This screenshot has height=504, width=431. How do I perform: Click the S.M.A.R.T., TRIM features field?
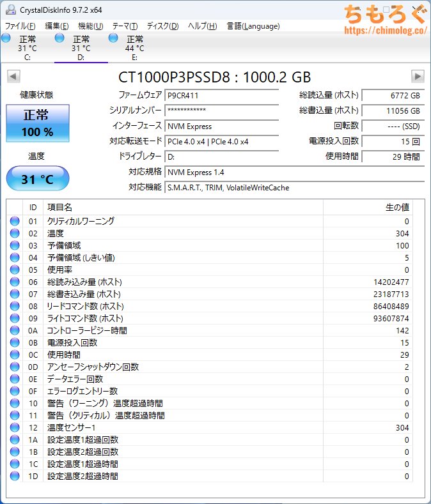(x=295, y=188)
